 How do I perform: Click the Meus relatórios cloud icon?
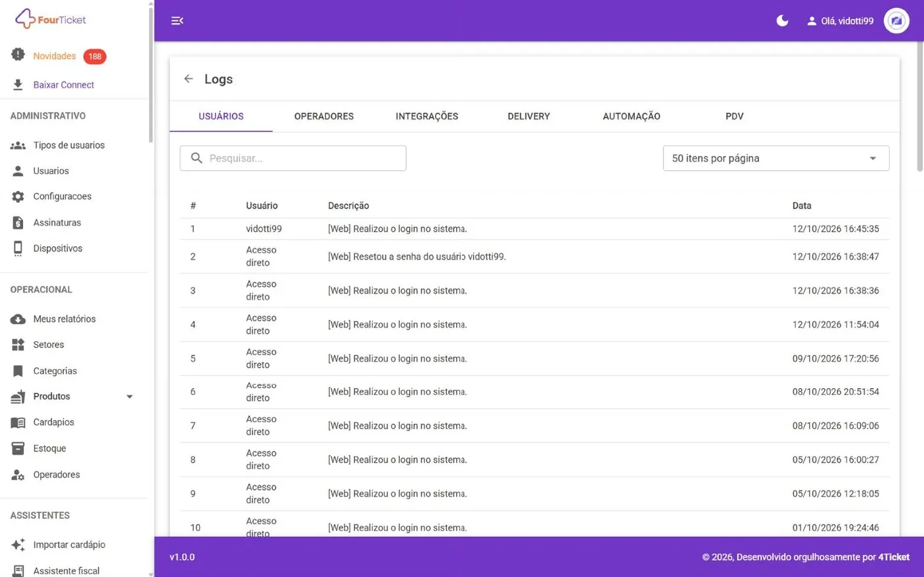pos(18,319)
